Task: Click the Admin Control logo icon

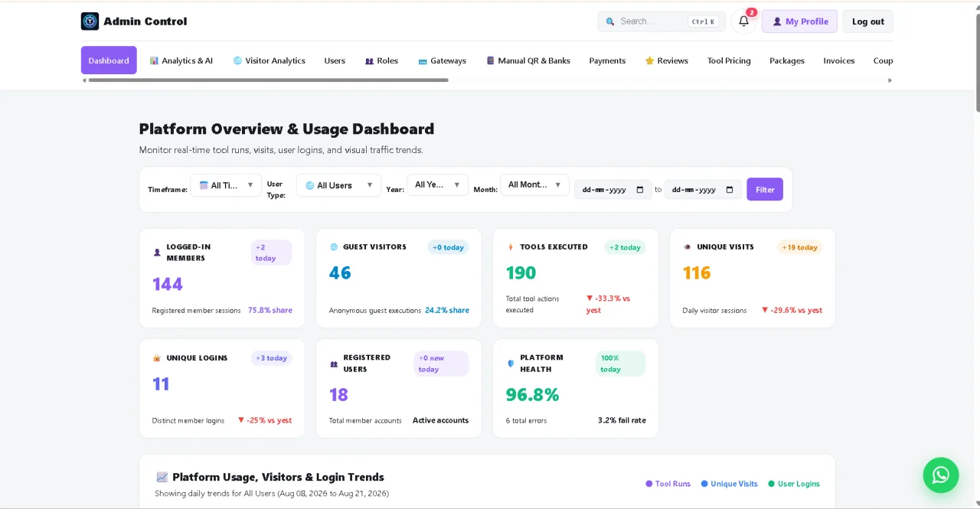Action: 90,21
